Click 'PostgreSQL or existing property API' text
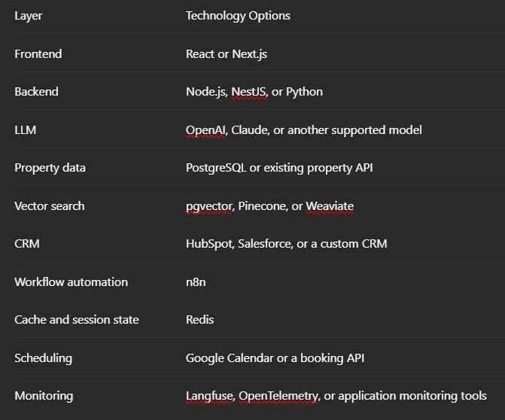The height and width of the screenshot is (420, 505). (x=279, y=168)
